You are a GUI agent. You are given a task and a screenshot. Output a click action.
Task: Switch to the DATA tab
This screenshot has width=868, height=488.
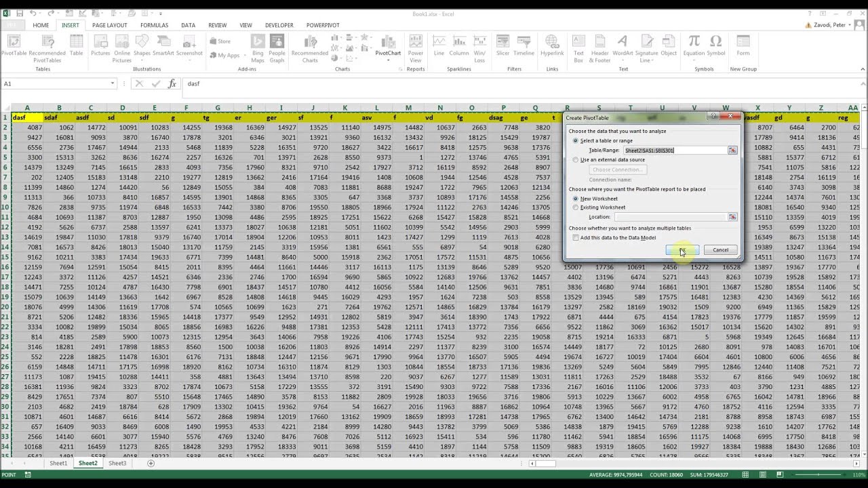(x=188, y=25)
